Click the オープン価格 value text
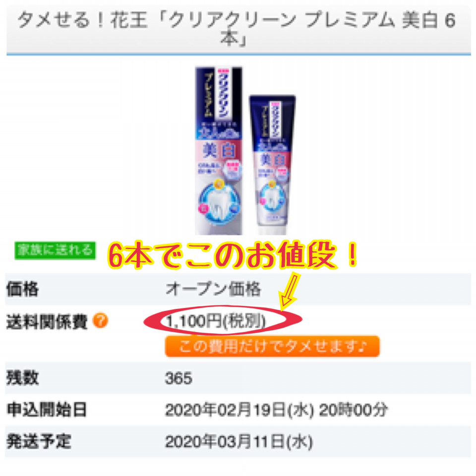476x476 pixels. pos(213,289)
